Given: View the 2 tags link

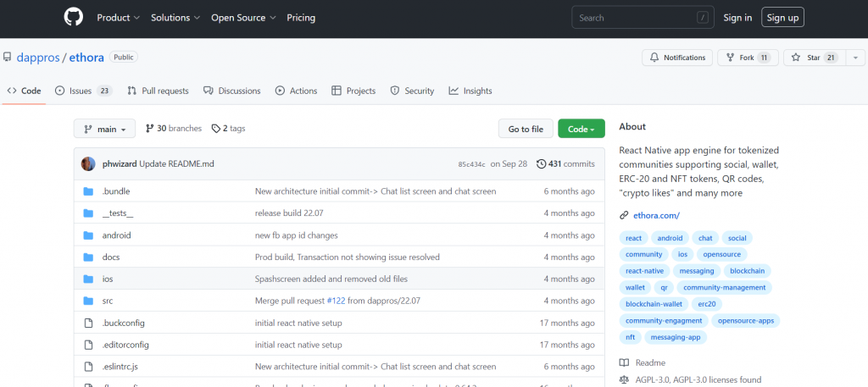Looking at the screenshot, I should pyautogui.click(x=228, y=128).
